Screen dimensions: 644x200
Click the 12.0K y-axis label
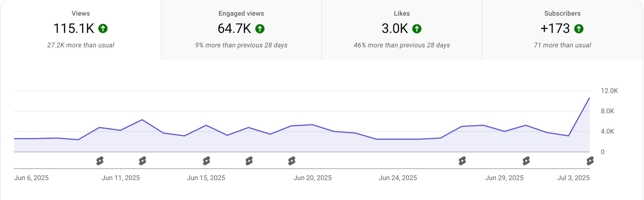tap(609, 91)
